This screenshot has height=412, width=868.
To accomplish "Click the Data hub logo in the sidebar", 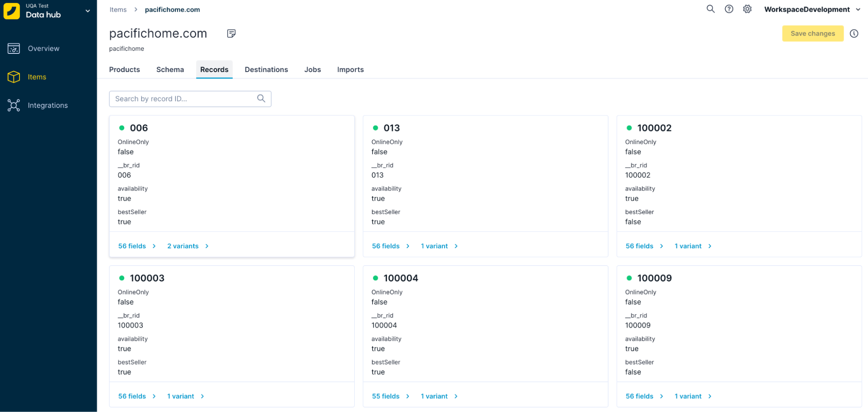I will click(13, 10).
